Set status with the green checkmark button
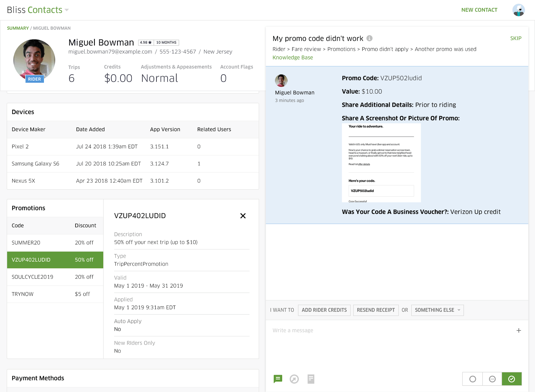 [x=511, y=379]
